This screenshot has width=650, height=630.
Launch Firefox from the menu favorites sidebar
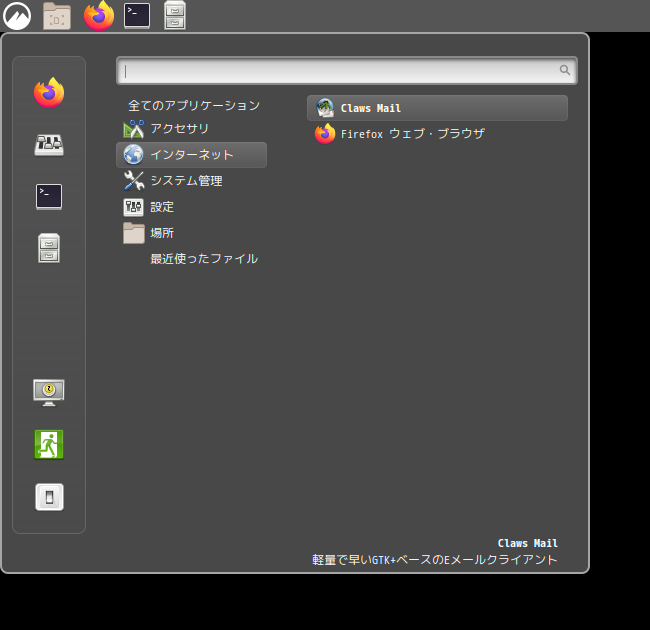pyautogui.click(x=49, y=92)
